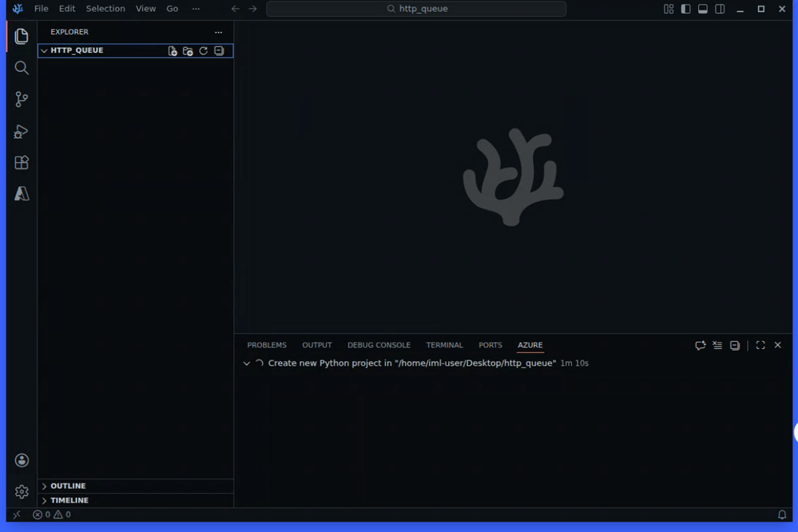The image size is (798, 532).
Task: Open the Run and Debug view
Action: [x=22, y=131]
